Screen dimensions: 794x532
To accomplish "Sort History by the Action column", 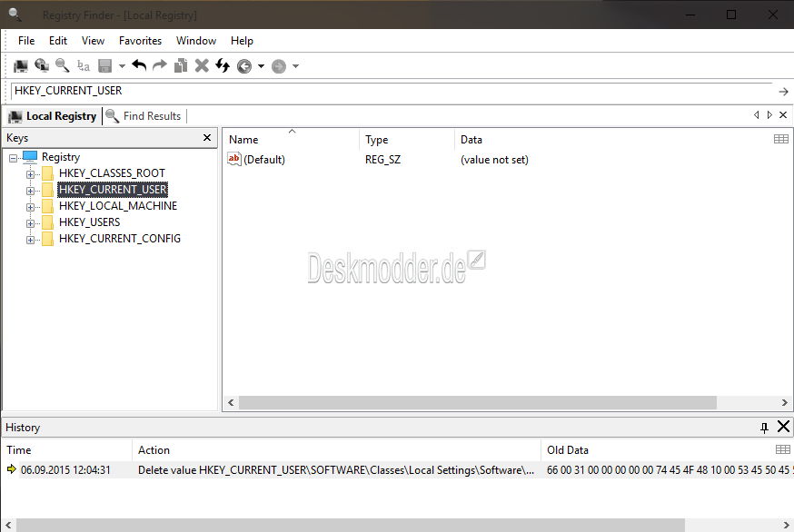I will [337, 450].
